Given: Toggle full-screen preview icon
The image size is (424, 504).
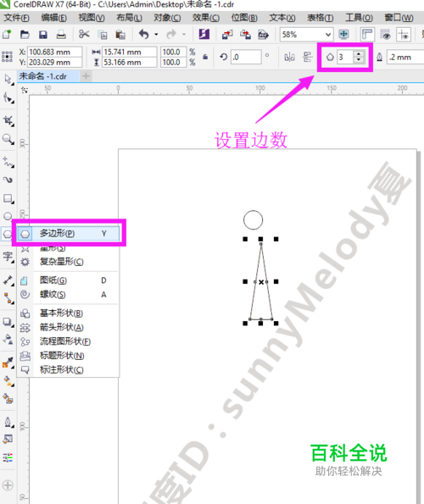Looking at the screenshot, I should pos(344,34).
